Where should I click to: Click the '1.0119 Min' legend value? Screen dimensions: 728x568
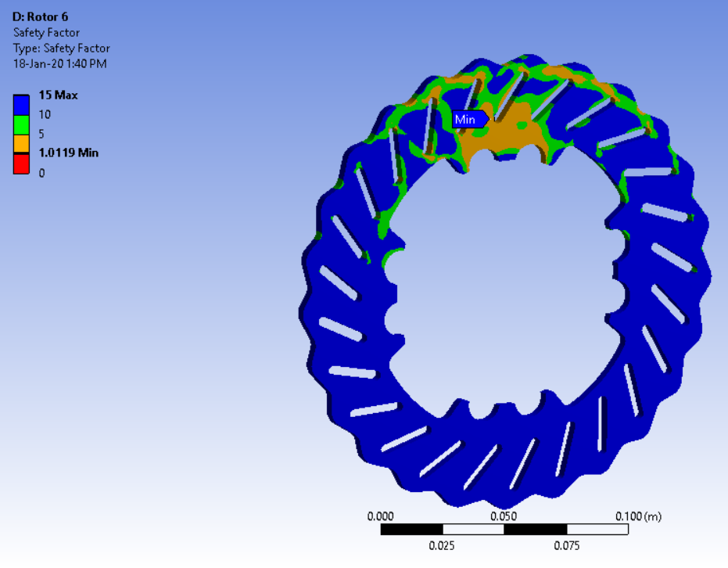pyautogui.click(x=68, y=153)
